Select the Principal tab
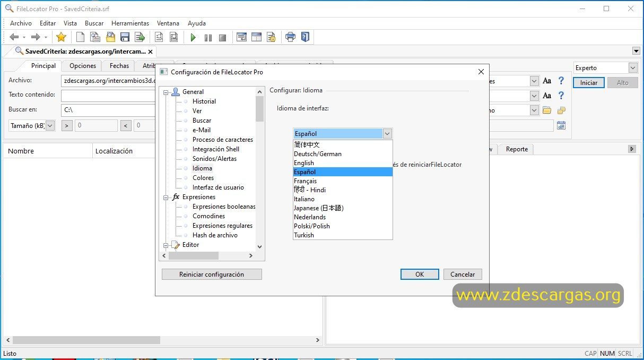 pos(43,66)
